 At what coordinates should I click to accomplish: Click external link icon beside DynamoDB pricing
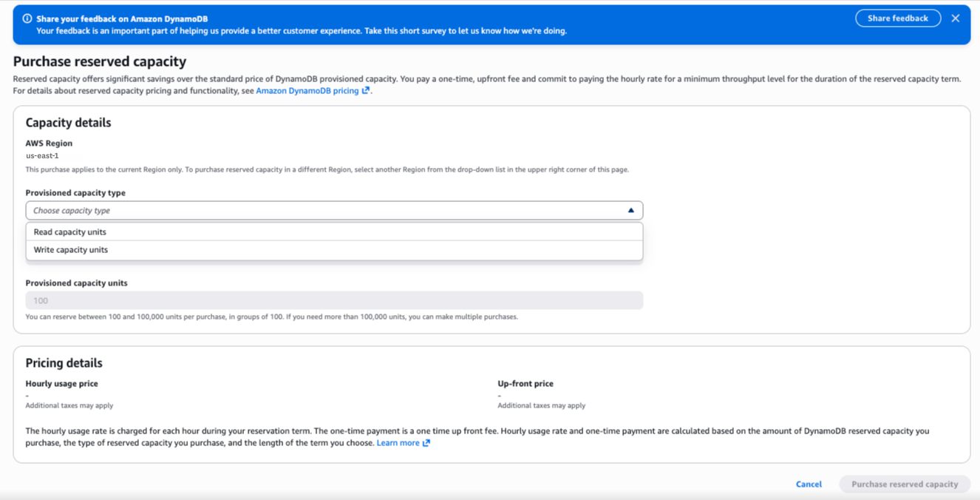click(365, 91)
